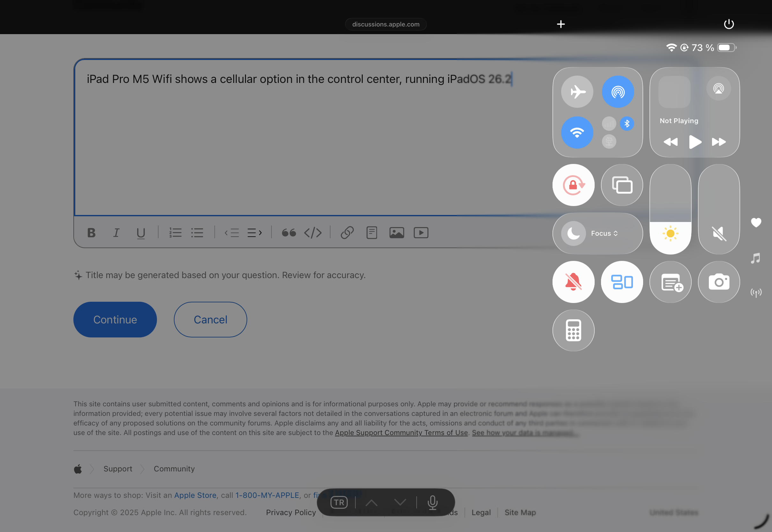772x532 pixels.
Task: Add a hyperlink using link icon
Action: tap(347, 233)
